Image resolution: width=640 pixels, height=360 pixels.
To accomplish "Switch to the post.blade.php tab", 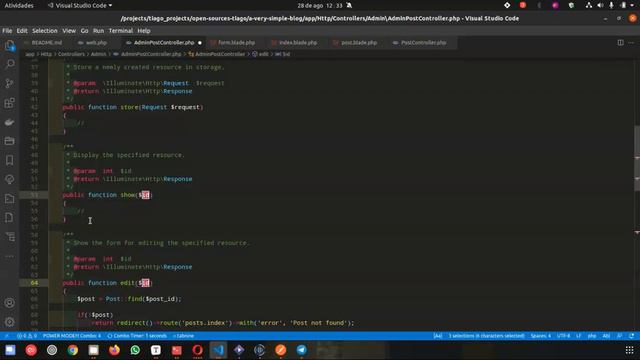I will click(x=359, y=42).
